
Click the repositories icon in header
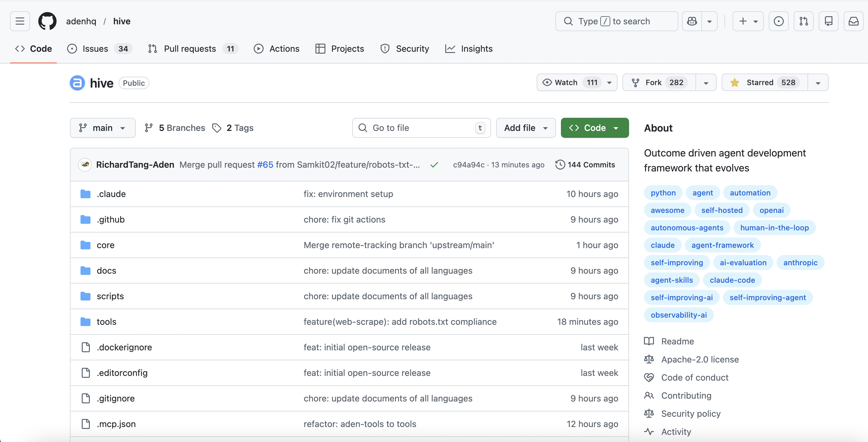829,21
